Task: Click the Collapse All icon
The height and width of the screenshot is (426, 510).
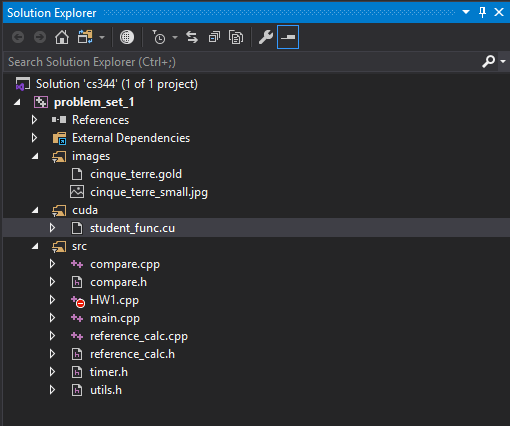Action: tap(214, 37)
